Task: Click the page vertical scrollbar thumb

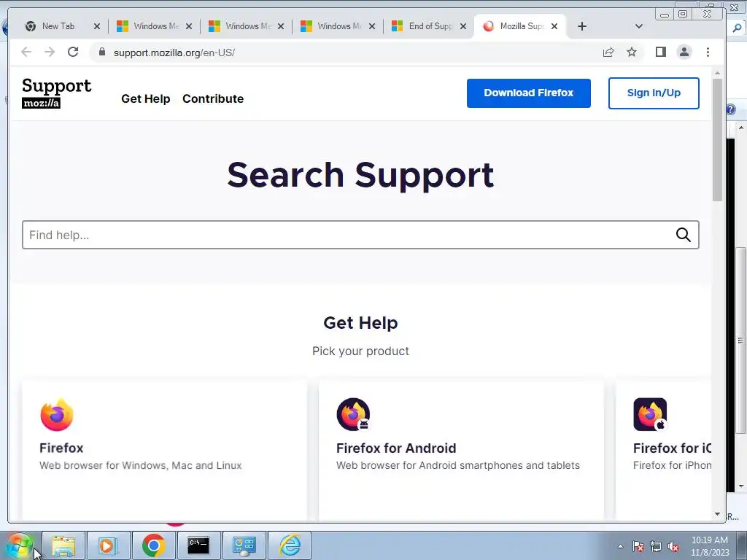Action: coord(718,139)
